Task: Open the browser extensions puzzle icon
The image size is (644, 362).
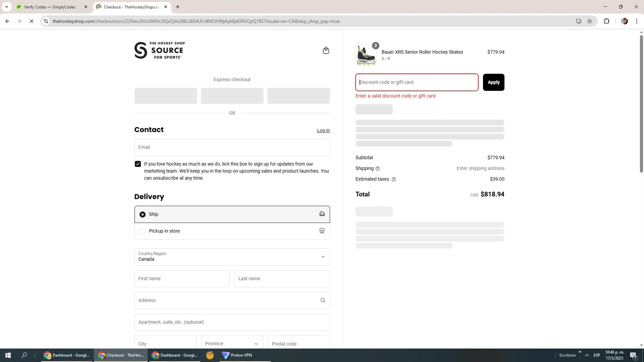Action: point(607,21)
